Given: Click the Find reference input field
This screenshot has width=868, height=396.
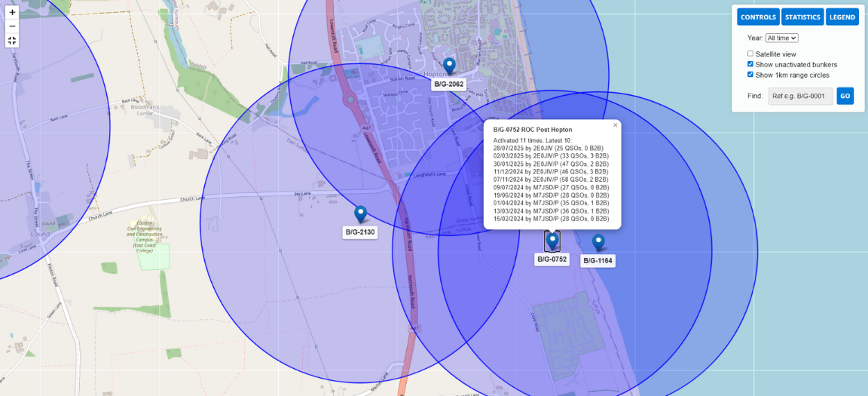Looking at the screenshot, I should click(800, 96).
